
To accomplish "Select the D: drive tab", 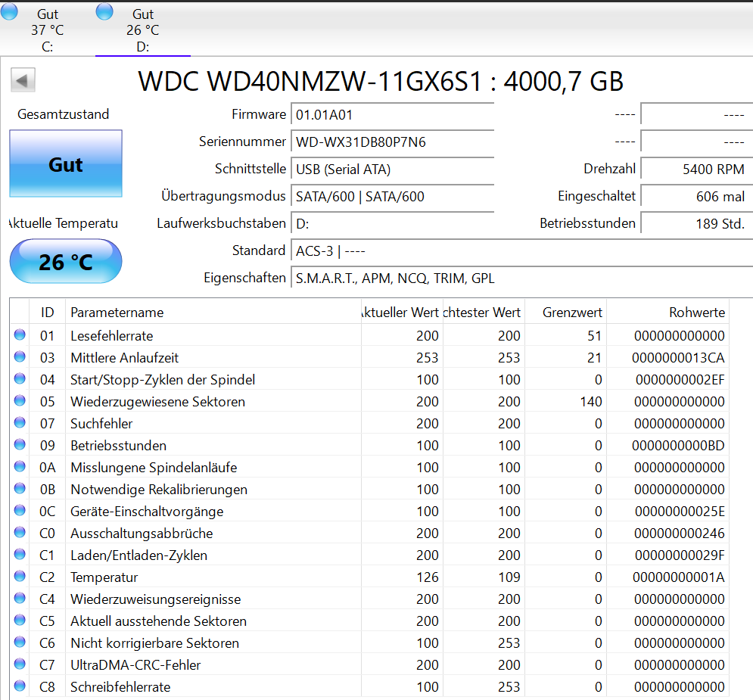I will pos(142,30).
